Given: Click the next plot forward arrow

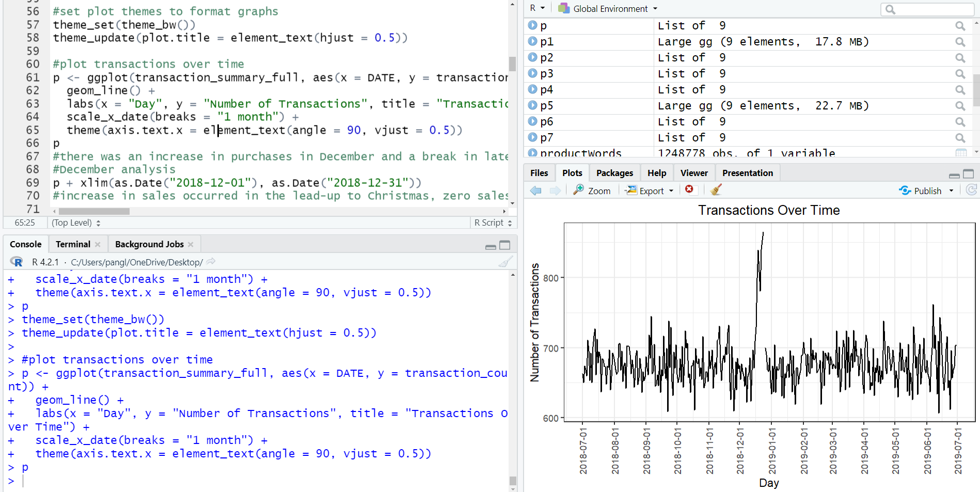Looking at the screenshot, I should (x=555, y=191).
